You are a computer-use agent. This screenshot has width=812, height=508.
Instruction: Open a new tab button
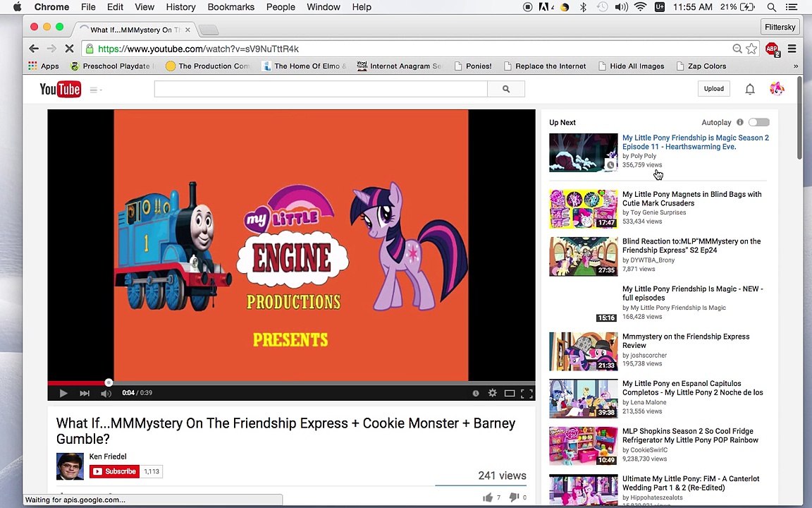point(208,30)
